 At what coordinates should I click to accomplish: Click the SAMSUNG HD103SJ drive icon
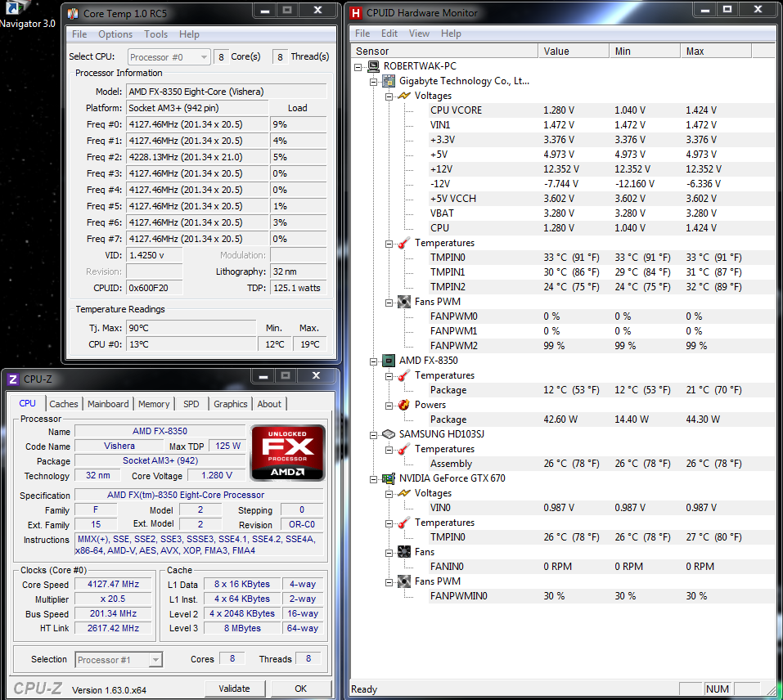[x=389, y=434]
